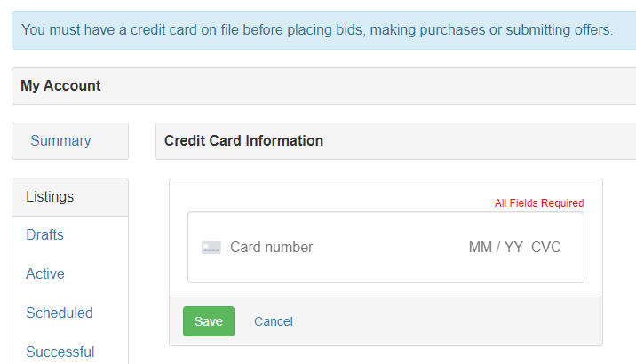The image size is (636, 364).
Task: Click the Listings section header
Action: [70, 197]
